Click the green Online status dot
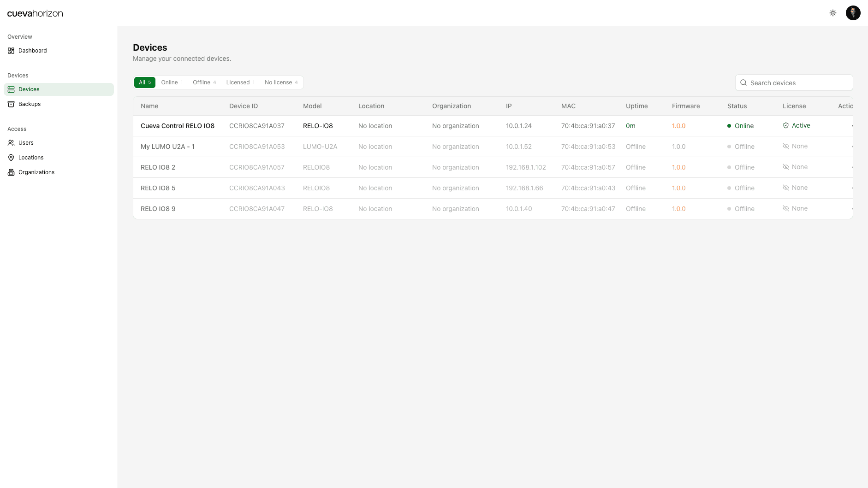 point(729,126)
